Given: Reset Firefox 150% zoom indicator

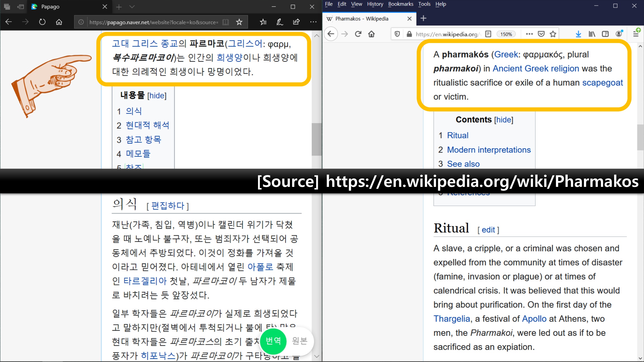Looking at the screenshot, I should 506,34.
